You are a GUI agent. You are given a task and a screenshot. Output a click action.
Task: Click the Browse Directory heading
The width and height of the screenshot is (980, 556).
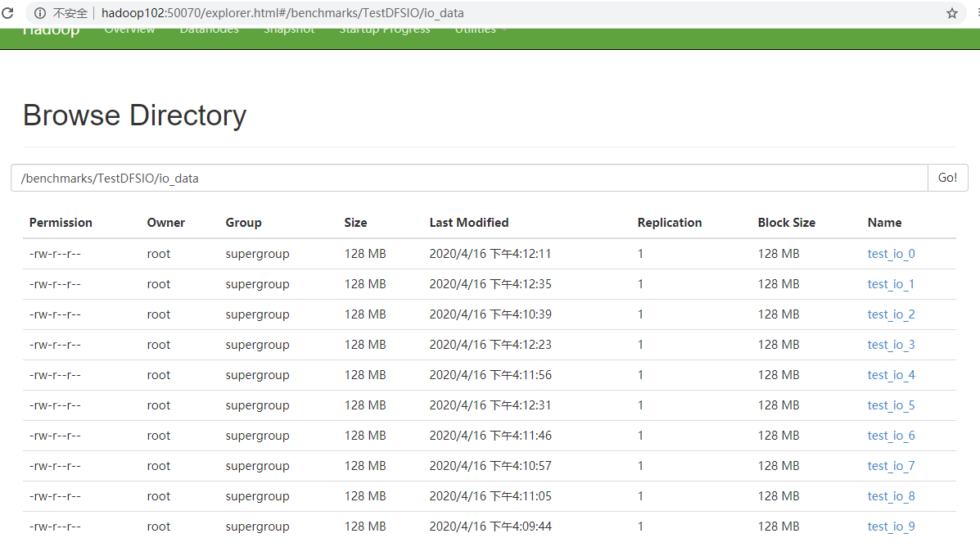134,115
